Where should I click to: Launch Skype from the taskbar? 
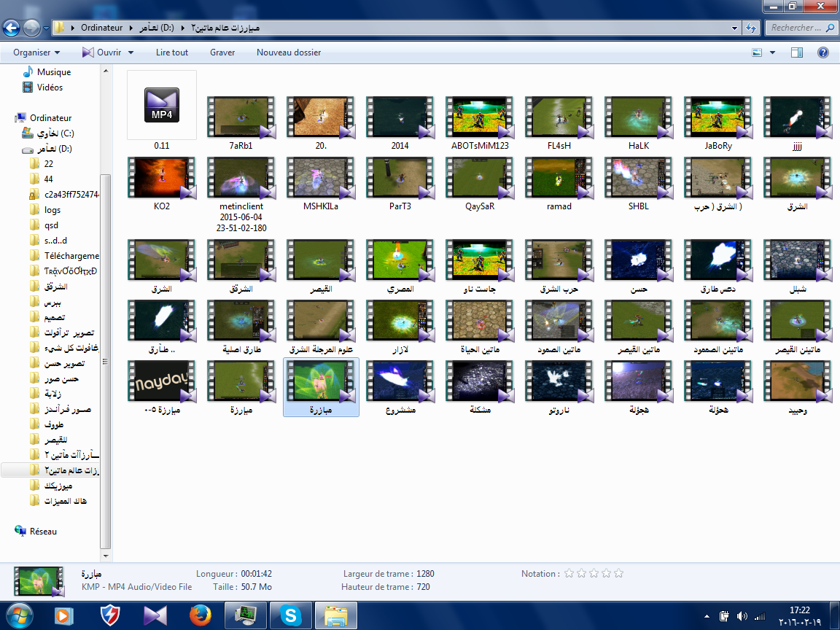291,615
